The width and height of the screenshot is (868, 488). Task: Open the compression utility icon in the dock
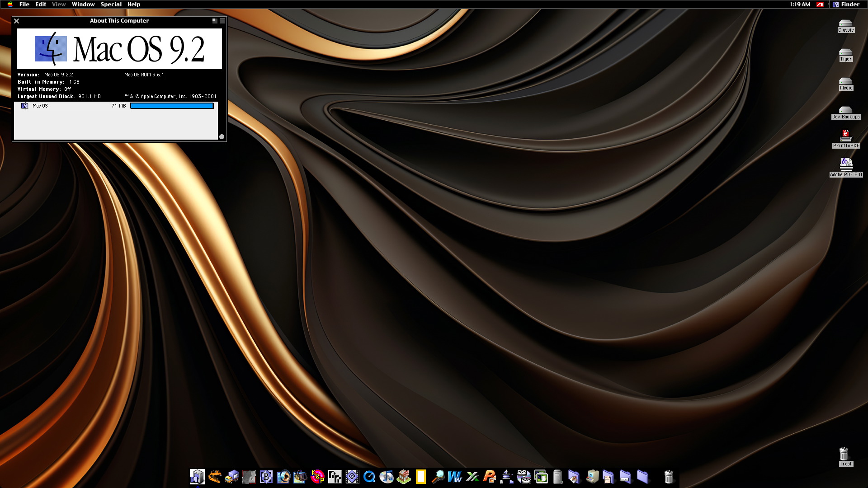click(x=507, y=477)
